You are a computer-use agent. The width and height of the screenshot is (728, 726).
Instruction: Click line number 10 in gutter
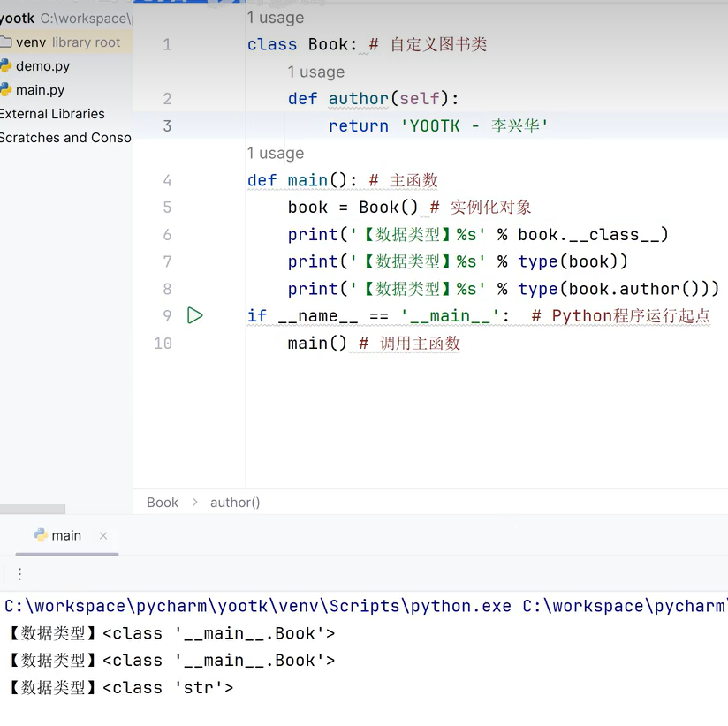click(163, 344)
